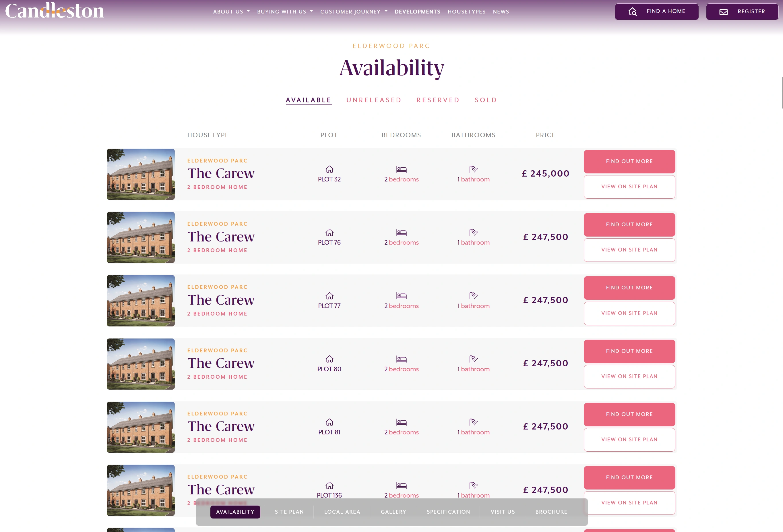Click Find Out More for Plot 32
Screen dimensions: 783x532
629,161
